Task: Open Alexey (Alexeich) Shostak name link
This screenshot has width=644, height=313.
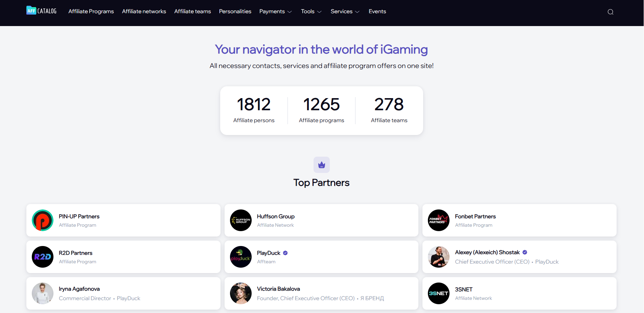Action: (487, 252)
